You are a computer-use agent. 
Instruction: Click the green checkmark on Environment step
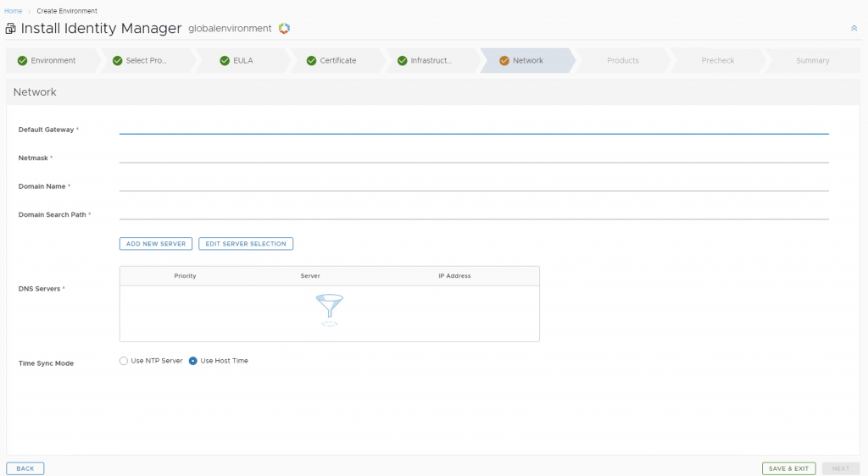point(22,61)
